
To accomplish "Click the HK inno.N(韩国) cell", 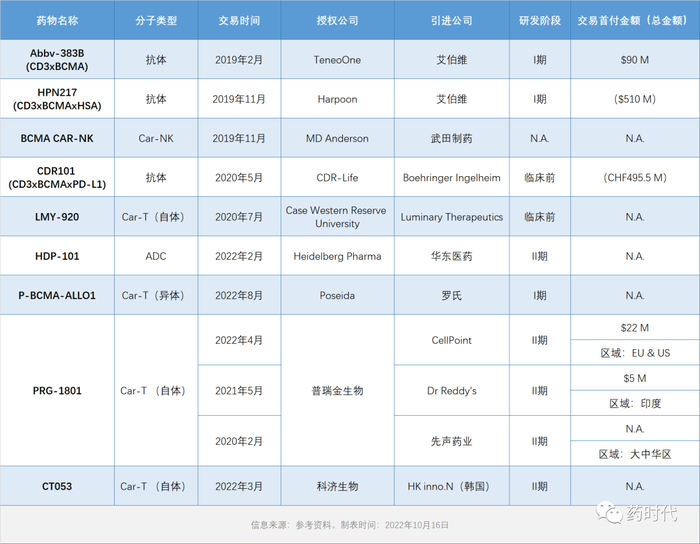I will click(452, 486).
